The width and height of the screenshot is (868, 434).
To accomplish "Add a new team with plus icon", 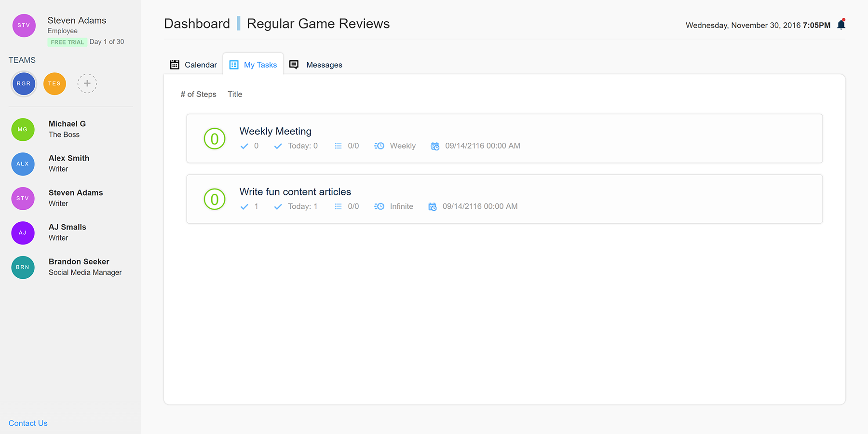I will tap(87, 83).
